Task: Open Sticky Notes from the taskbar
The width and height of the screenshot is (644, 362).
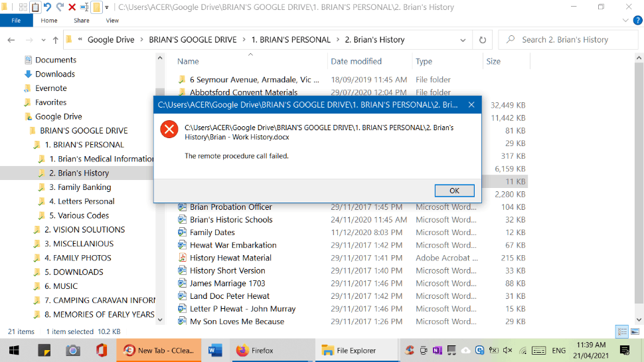Action: 44,351
